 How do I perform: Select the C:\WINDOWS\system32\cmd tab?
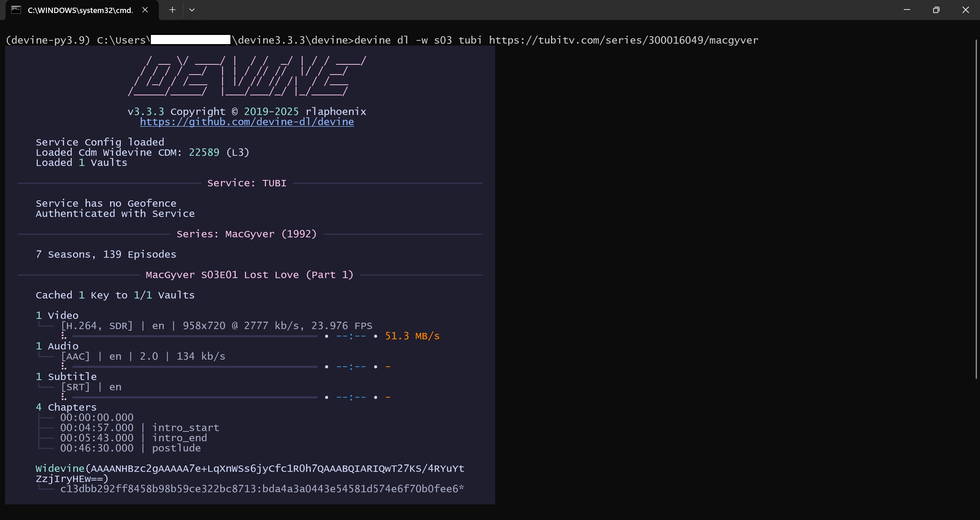80,10
